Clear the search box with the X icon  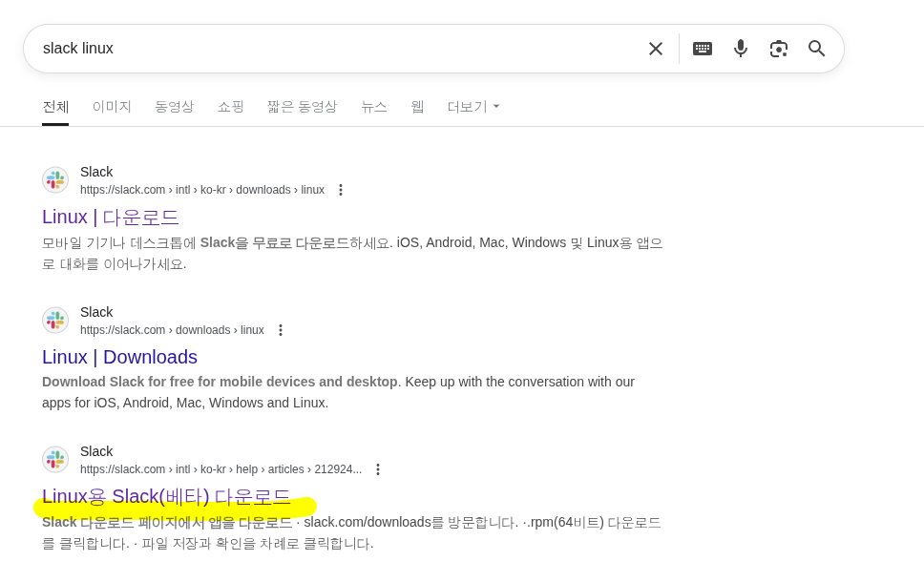pos(655,49)
